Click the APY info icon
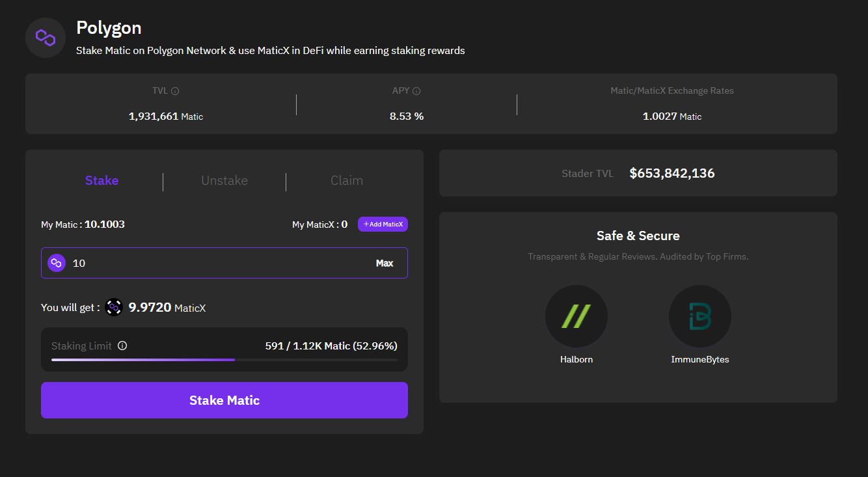Viewport: 868px width, 477px height. pos(416,91)
